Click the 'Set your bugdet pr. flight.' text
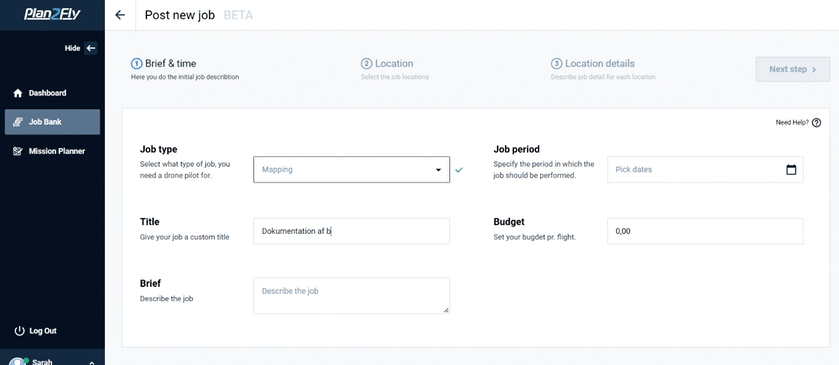 (535, 237)
